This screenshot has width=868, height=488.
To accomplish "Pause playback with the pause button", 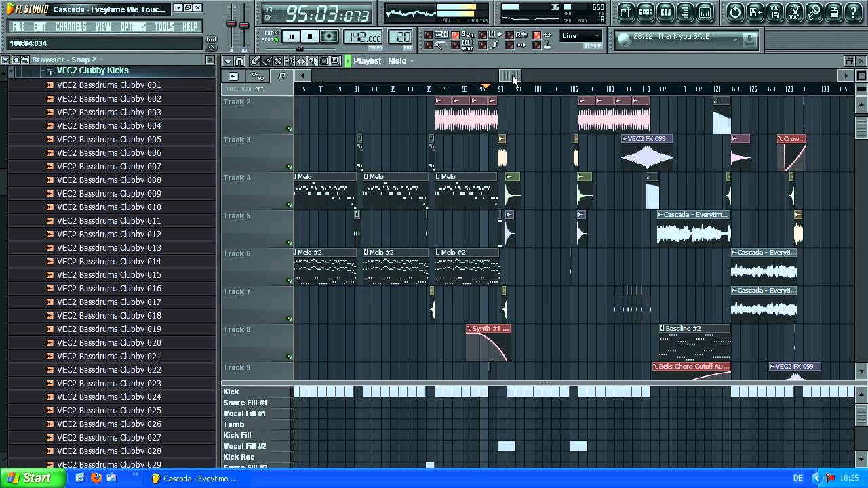I will click(x=292, y=37).
